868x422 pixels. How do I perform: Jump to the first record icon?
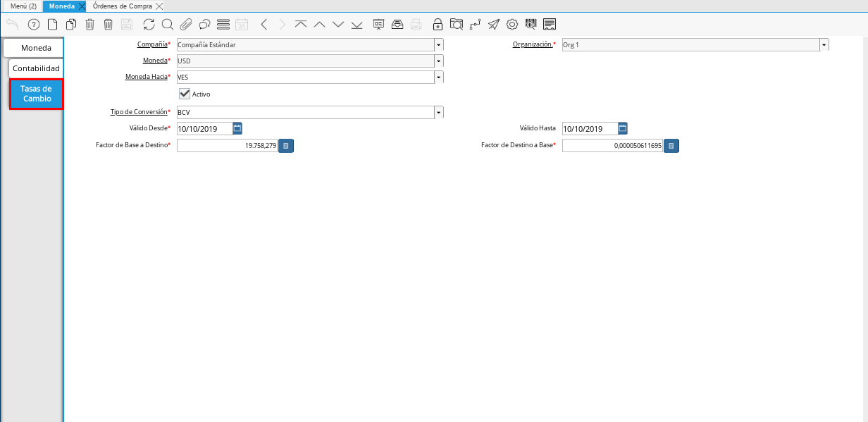pos(301,24)
